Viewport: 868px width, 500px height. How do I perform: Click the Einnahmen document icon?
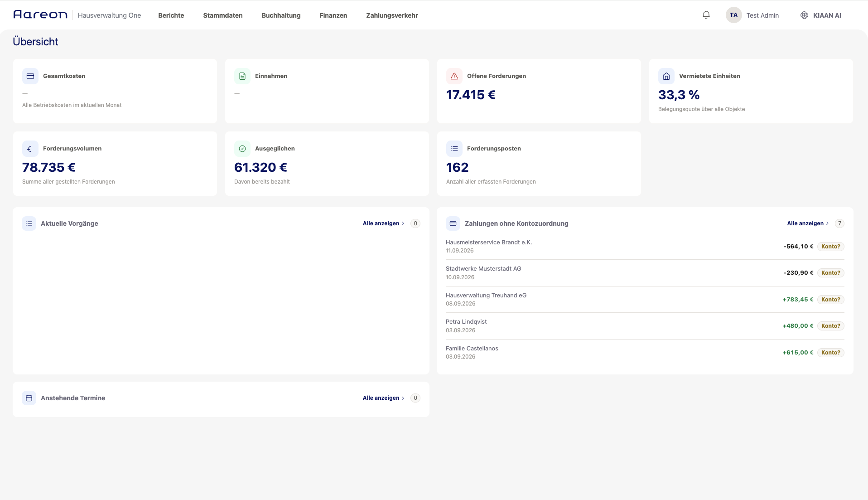(x=242, y=76)
